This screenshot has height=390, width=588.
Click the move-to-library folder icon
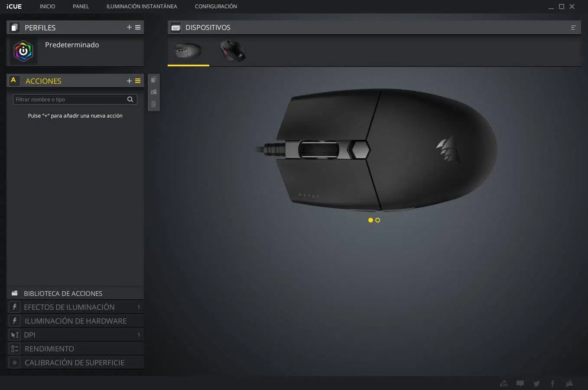pos(153,92)
